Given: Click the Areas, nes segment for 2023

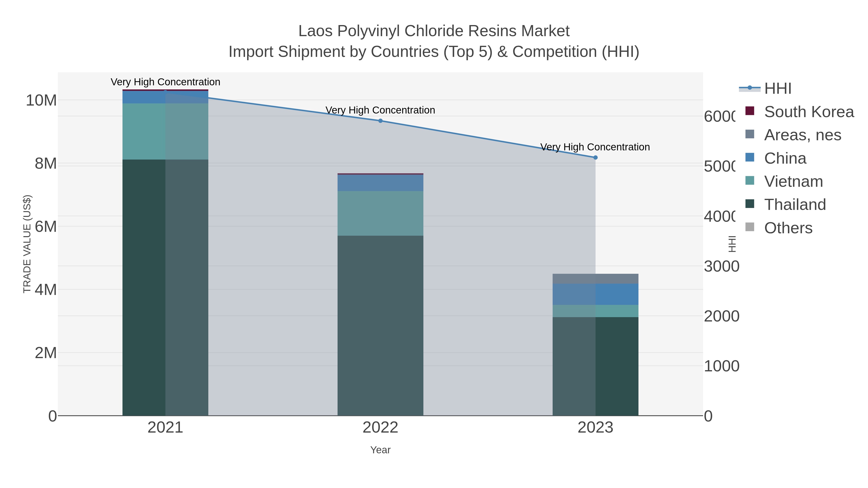Looking at the screenshot, I should tap(595, 279).
